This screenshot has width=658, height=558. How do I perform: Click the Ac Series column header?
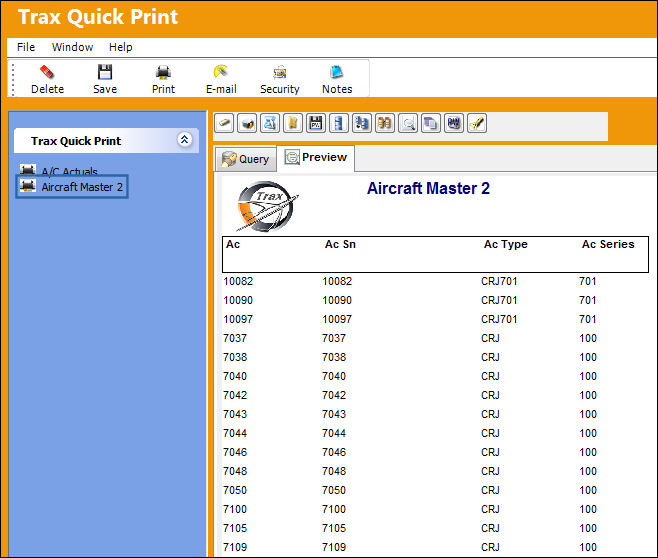click(x=608, y=244)
